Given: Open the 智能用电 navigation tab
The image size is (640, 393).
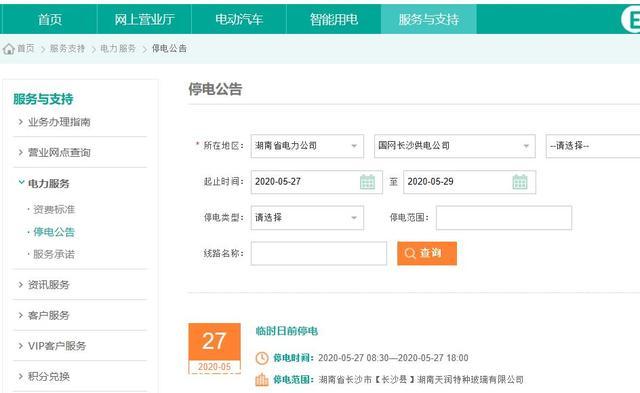Looking at the screenshot, I should (x=333, y=19).
